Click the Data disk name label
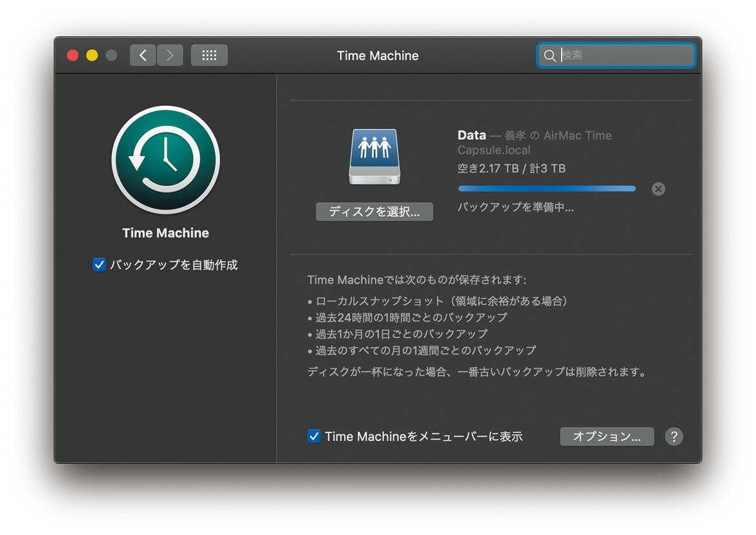 (x=471, y=136)
